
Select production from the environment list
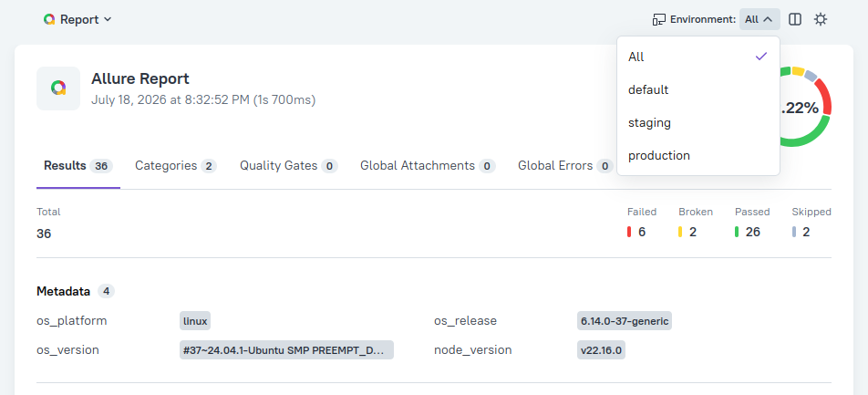(698, 155)
